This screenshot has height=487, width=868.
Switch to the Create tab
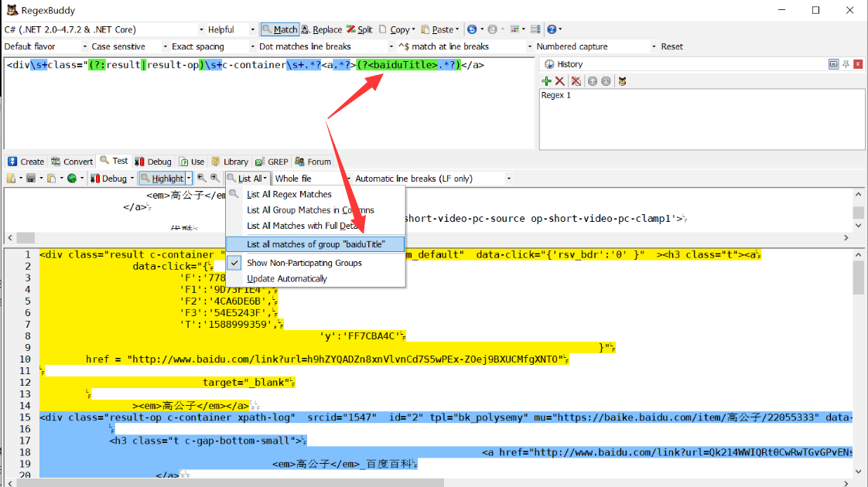click(26, 162)
